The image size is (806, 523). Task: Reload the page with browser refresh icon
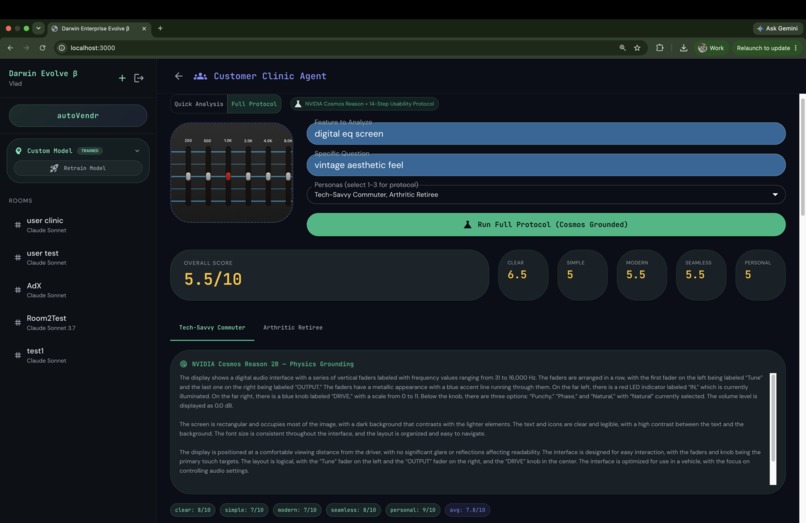[x=42, y=48]
